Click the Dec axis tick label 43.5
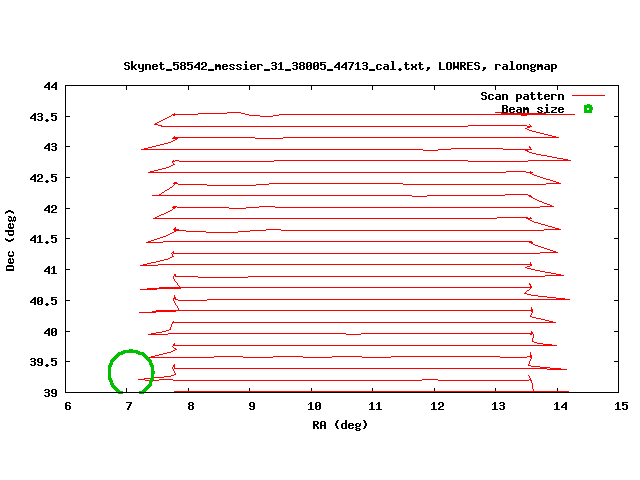 coord(44,117)
